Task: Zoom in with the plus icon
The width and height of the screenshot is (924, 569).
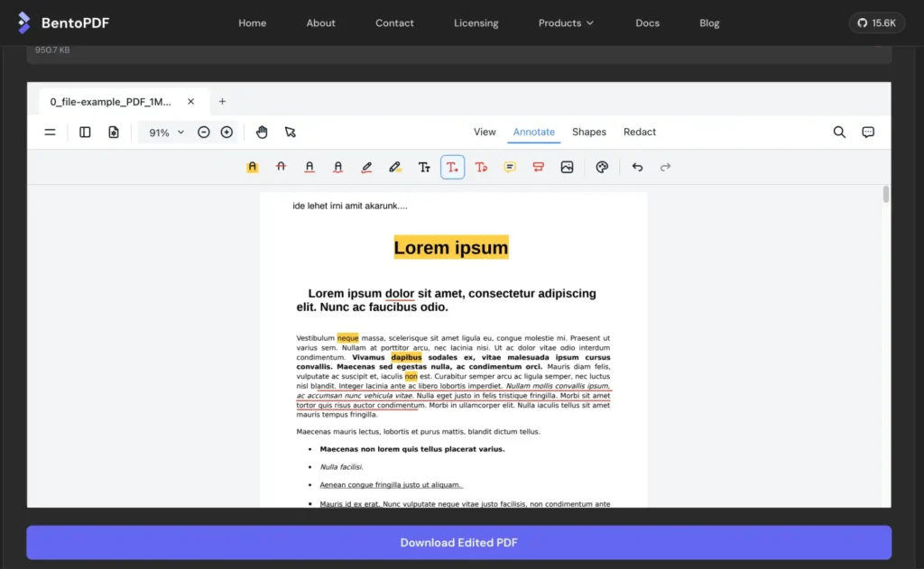Action: [x=226, y=132]
